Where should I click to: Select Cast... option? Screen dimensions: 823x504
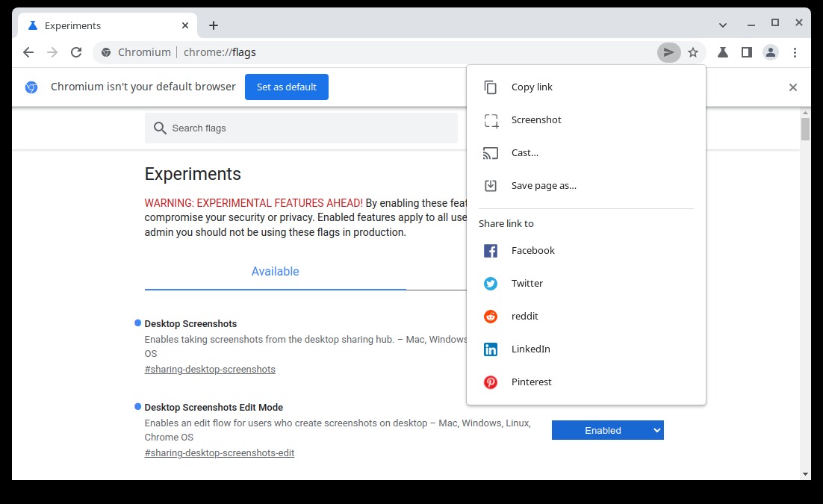click(x=524, y=153)
